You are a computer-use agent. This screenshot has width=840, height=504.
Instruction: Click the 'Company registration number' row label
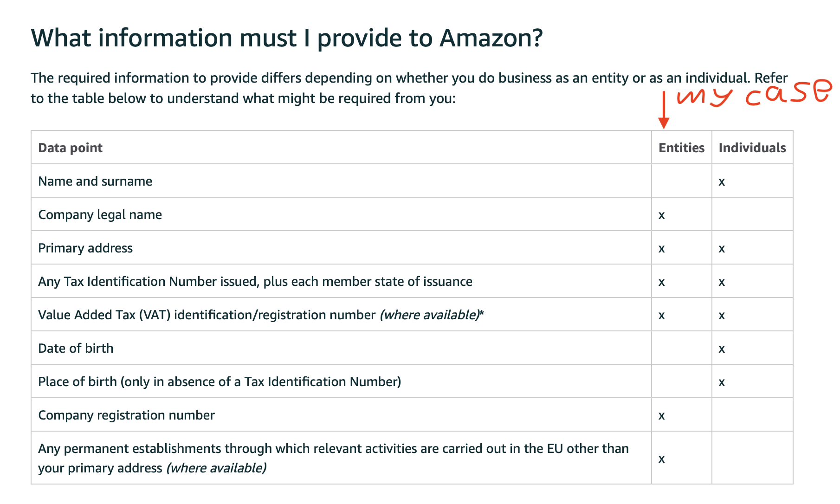coord(126,415)
